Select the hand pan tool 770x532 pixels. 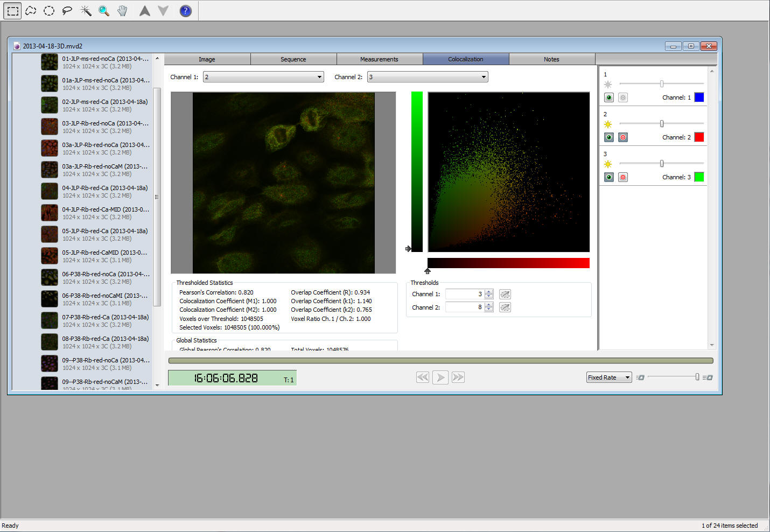122,11
